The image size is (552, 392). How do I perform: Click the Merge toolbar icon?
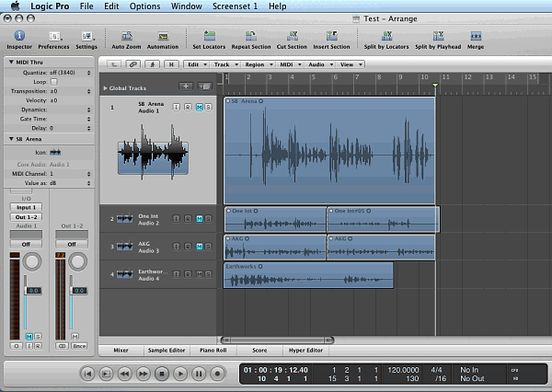click(x=476, y=36)
